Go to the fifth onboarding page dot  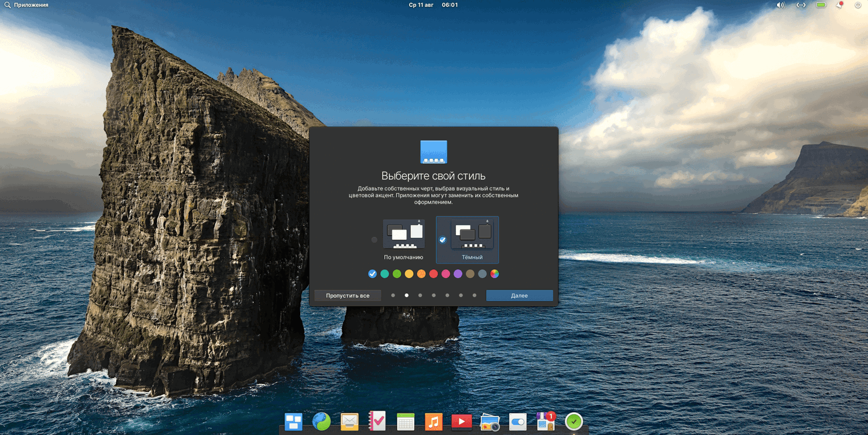click(x=447, y=295)
